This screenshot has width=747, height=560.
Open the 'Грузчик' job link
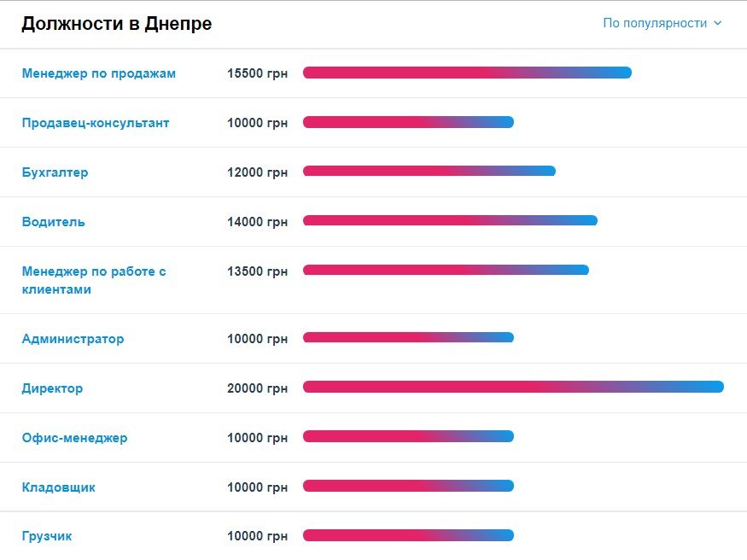click(47, 537)
